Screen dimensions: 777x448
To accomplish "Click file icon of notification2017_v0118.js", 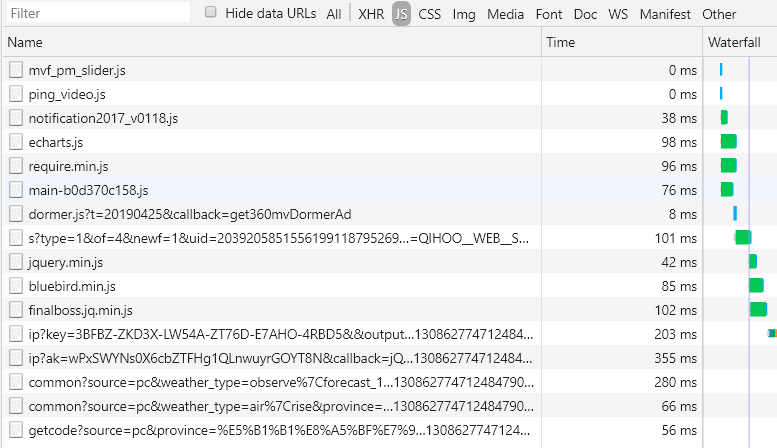I will [16, 118].
